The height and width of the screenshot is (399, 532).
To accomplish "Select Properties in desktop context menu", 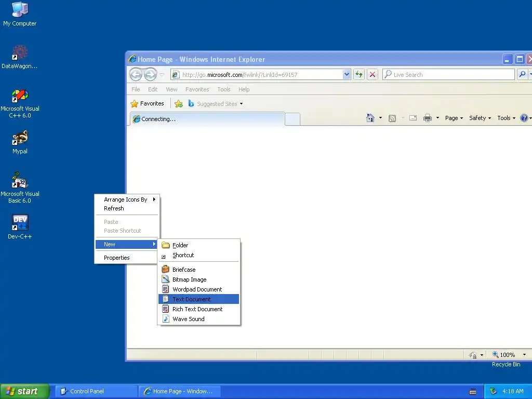I will [126, 258].
